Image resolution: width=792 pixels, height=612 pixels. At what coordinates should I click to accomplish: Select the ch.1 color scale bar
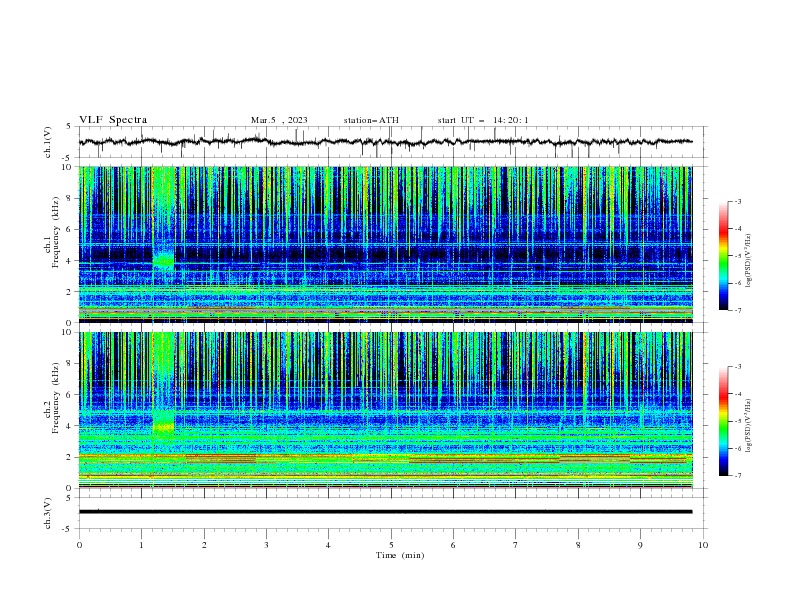point(724,256)
